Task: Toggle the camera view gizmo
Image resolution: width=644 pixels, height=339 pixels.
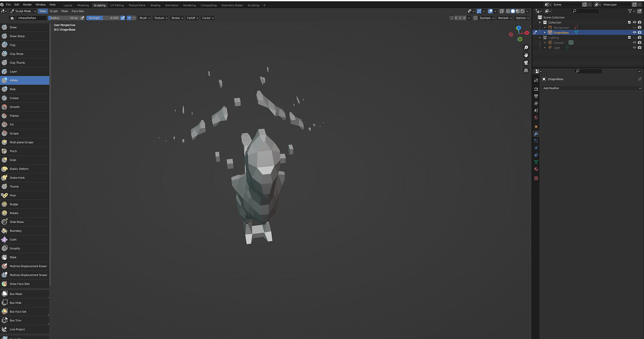Action: tap(526, 63)
